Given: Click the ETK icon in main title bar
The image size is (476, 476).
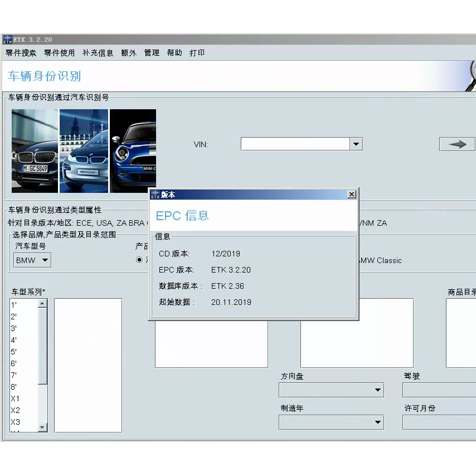Looking at the screenshot, I should coord(7,40).
